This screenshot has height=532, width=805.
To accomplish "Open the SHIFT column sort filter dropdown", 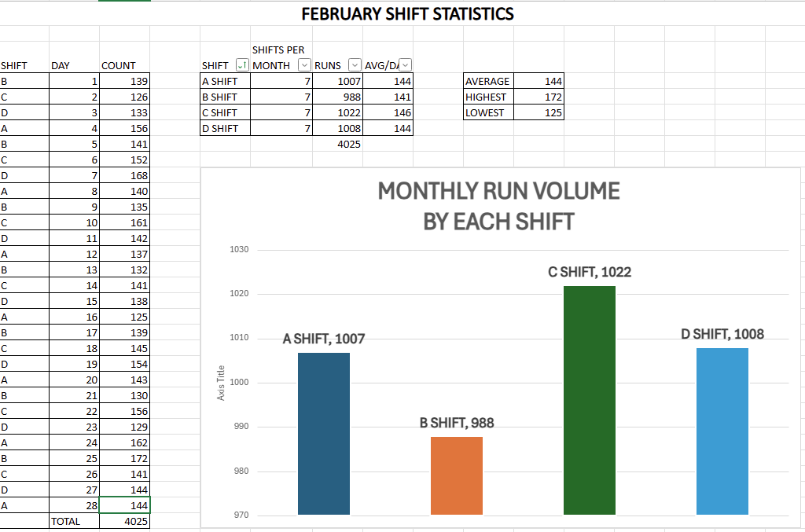I will [242, 65].
